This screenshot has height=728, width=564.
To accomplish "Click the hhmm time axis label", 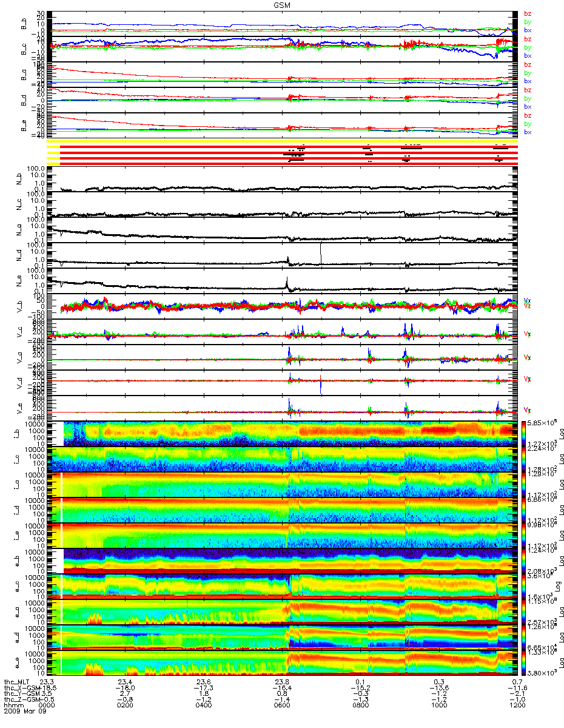I will pos(15,705).
